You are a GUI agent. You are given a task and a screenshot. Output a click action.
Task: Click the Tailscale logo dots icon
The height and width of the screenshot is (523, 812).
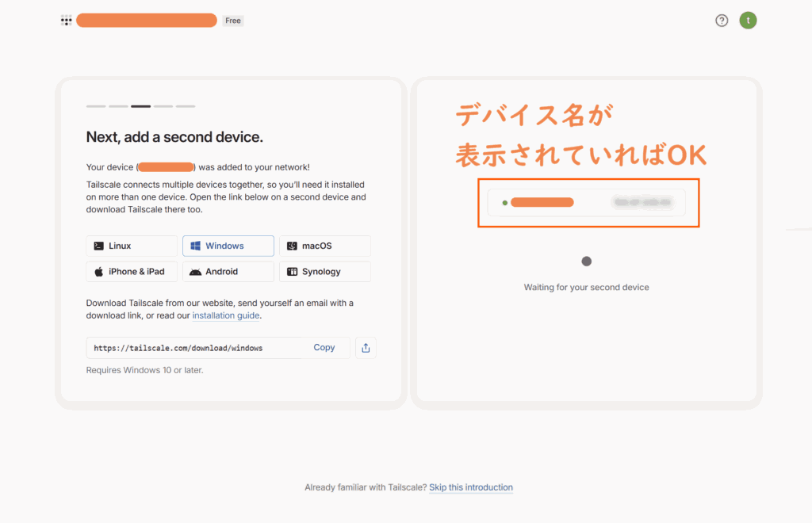click(x=67, y=21)
